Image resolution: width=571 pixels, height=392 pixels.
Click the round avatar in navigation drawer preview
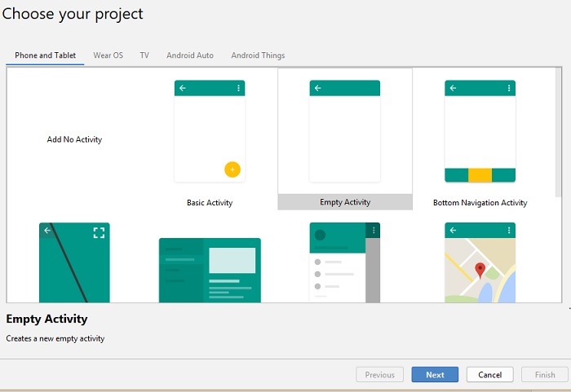(320, 235)
